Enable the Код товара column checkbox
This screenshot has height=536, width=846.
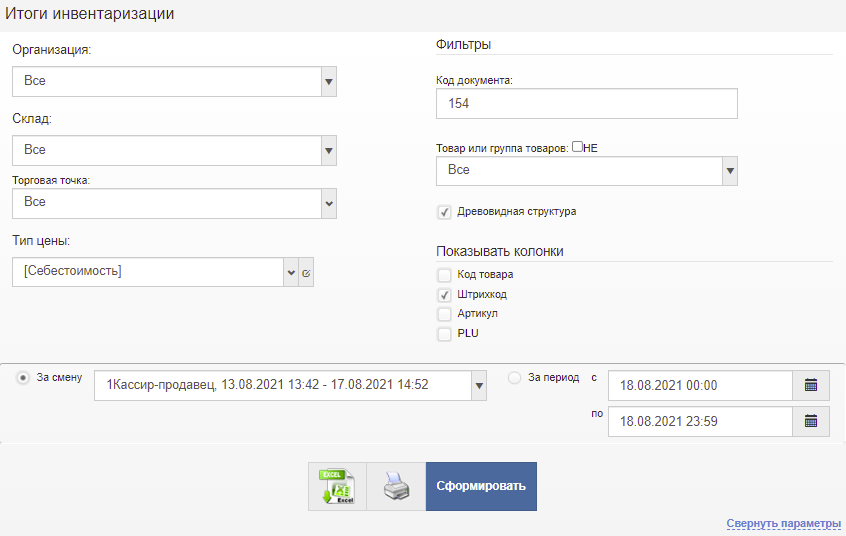click(444, 275)
